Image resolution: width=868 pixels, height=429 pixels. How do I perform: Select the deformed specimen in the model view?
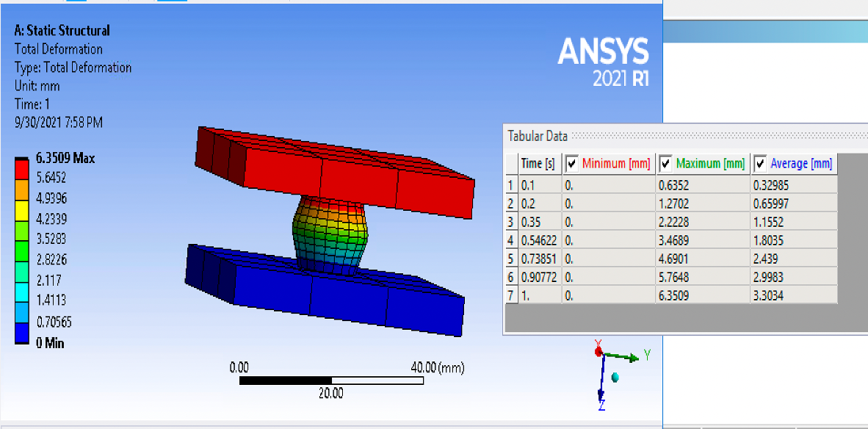pos(330,235)
